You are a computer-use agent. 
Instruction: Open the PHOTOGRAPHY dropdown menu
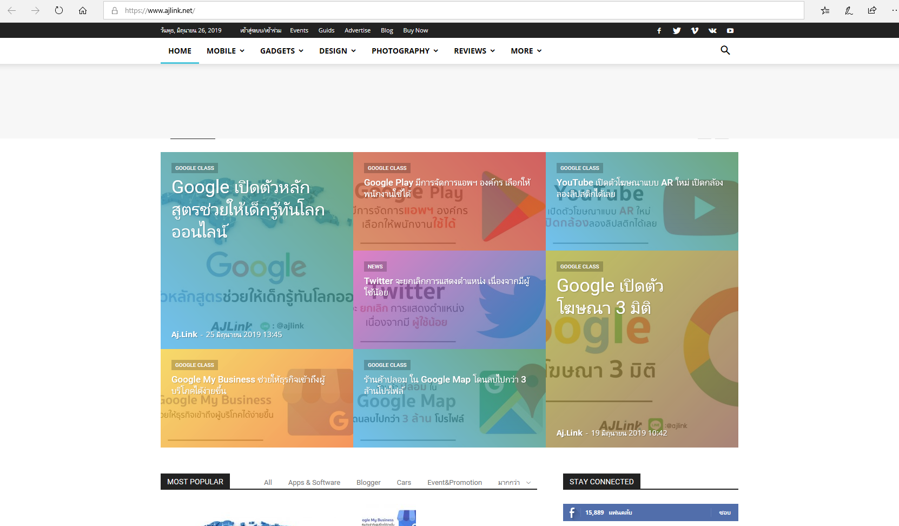[404, 51]
